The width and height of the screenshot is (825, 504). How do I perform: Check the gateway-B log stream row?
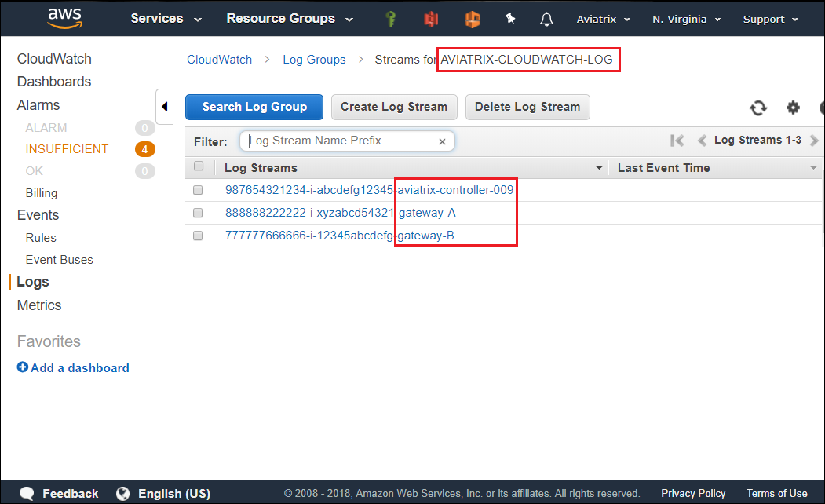click(198, 235)
